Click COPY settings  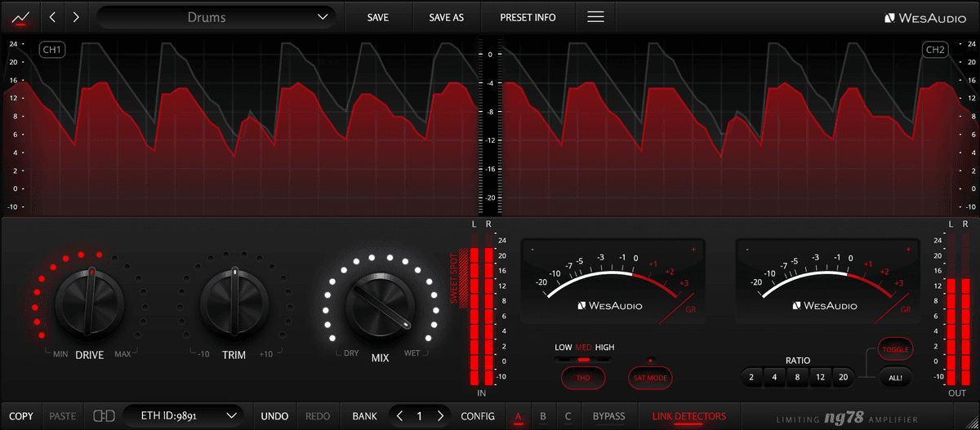[21, 416]
